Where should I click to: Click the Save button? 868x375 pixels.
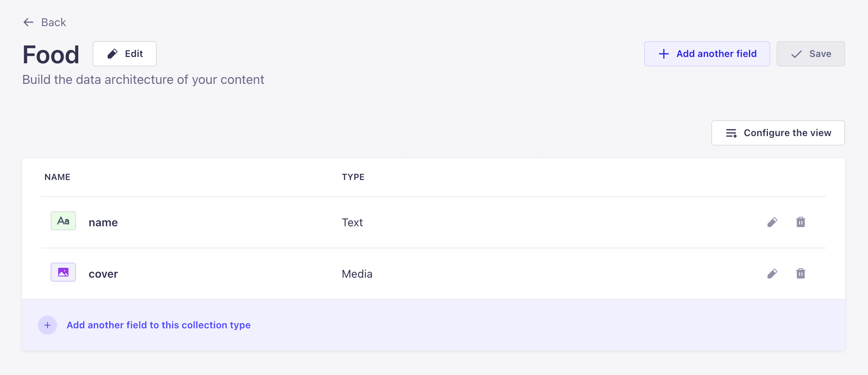[811, 54]
